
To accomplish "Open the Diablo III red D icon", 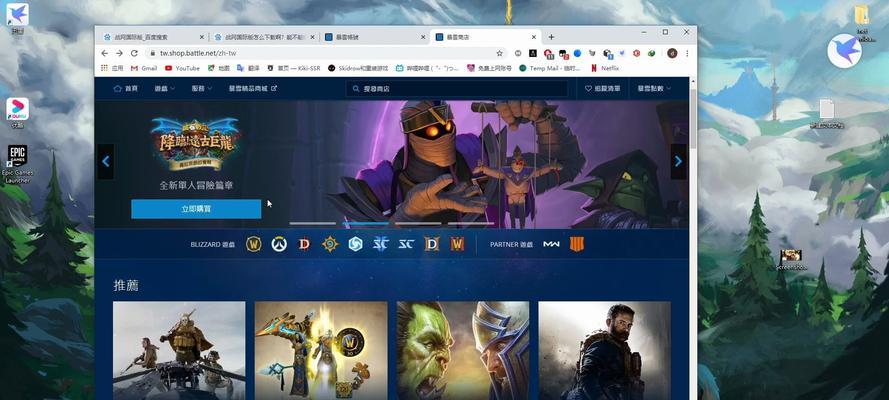I will point(304,244).
